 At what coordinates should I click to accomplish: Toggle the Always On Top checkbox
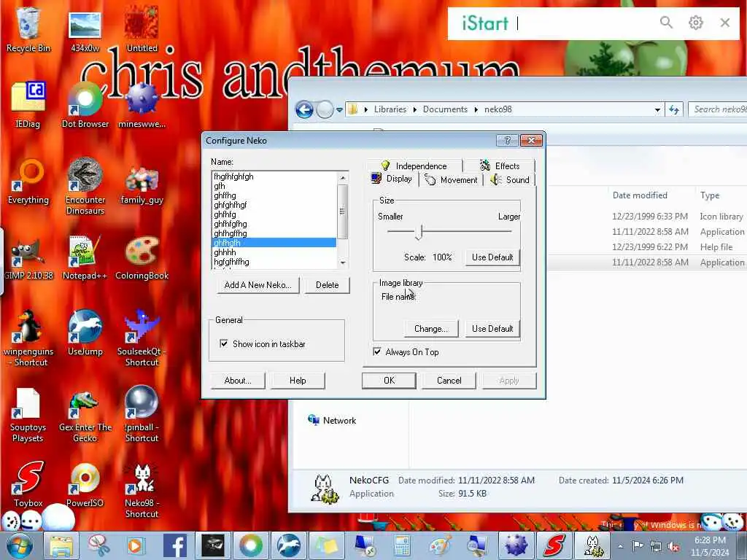click(x=377, y=351)
